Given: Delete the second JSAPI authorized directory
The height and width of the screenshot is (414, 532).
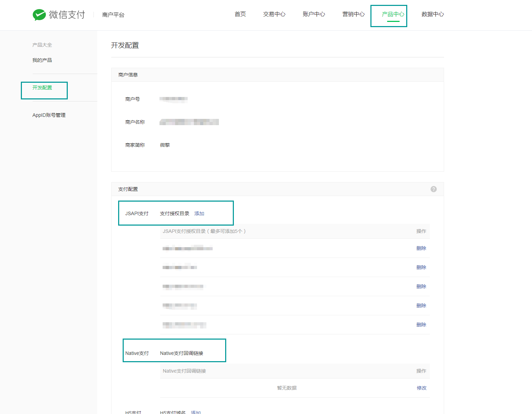Looking at the screenshot, I should [421, 267].
